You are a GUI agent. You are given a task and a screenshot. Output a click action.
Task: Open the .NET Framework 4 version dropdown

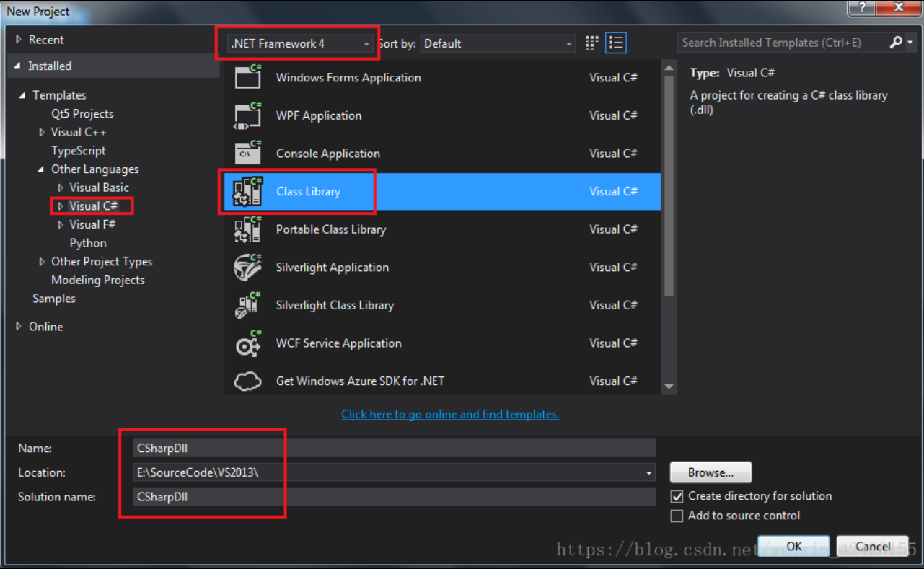(x=300, y=44)
